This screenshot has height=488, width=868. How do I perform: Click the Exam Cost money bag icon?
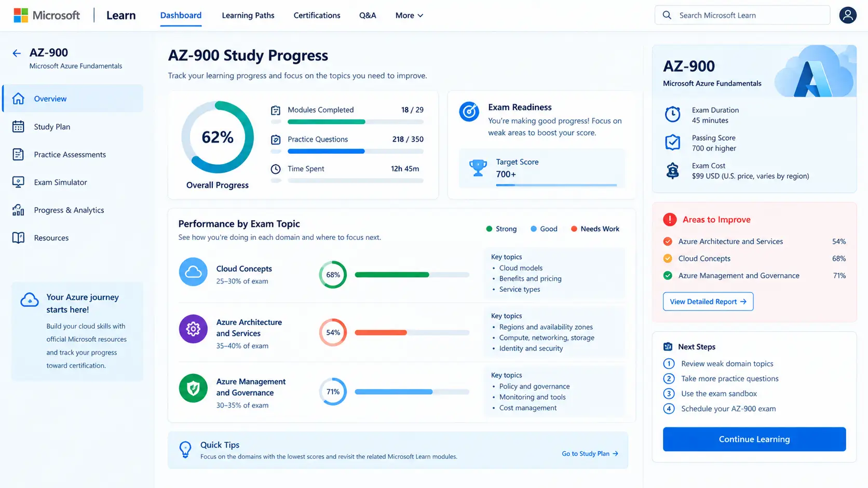[x=673, y=170]
